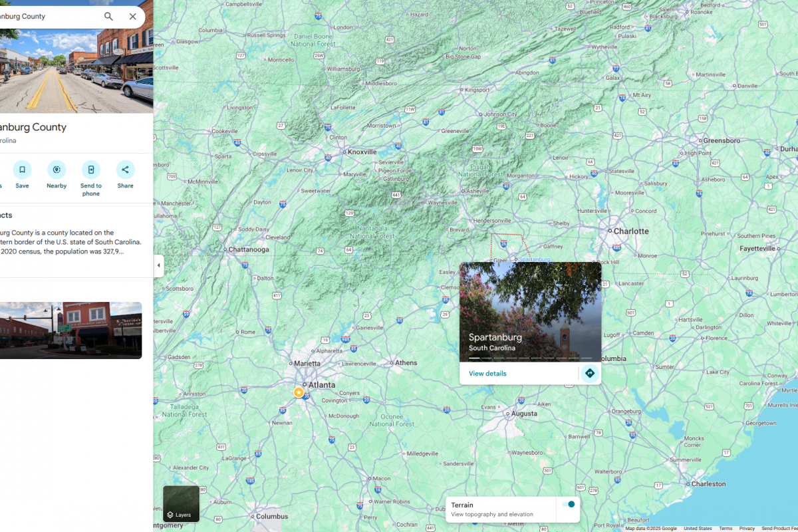Viewport: 798px width, 532px height.
Task: Open the Privacy link in the footer
Action: (x=747, y=529)
